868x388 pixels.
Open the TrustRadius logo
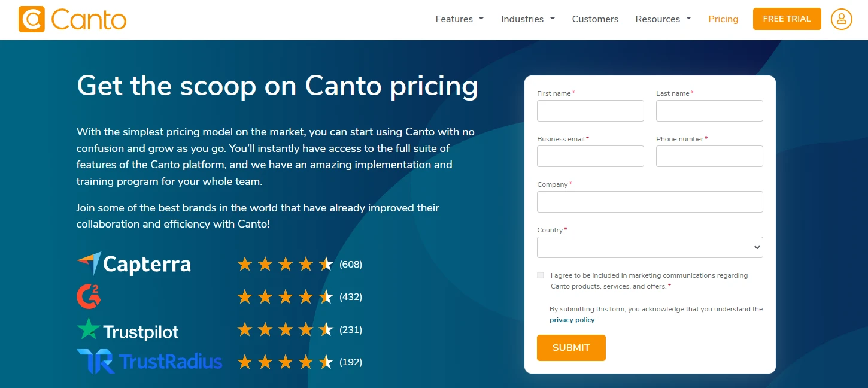148,362
